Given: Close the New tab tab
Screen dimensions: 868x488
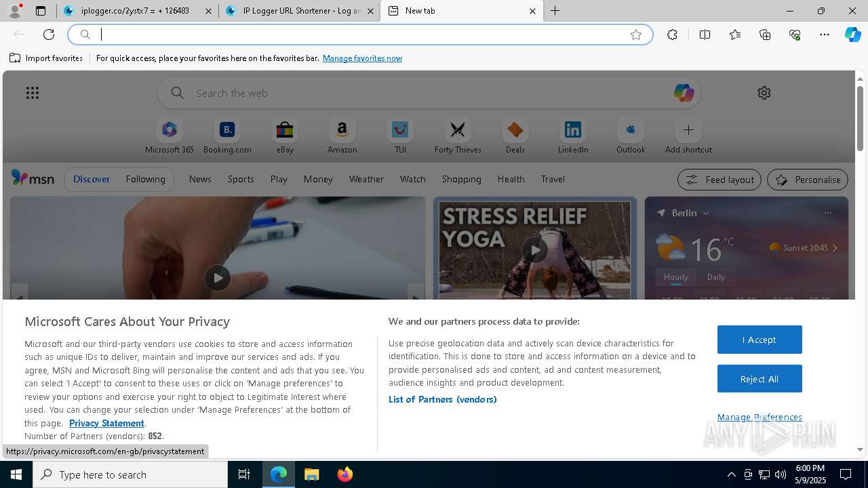Looking at the screenshot, I should click(532, 11).
